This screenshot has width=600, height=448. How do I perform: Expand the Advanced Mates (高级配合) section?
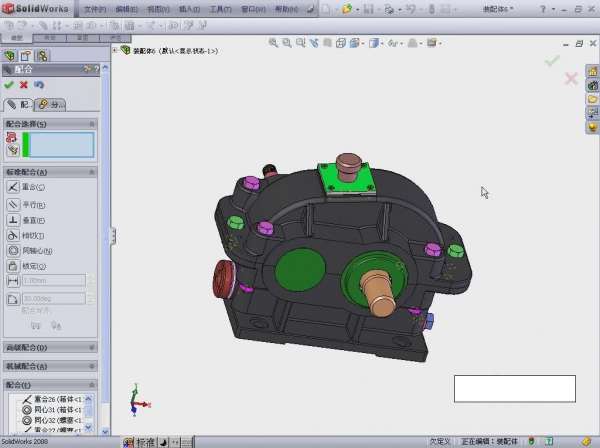pyautogui.click(x=50, y=348)
